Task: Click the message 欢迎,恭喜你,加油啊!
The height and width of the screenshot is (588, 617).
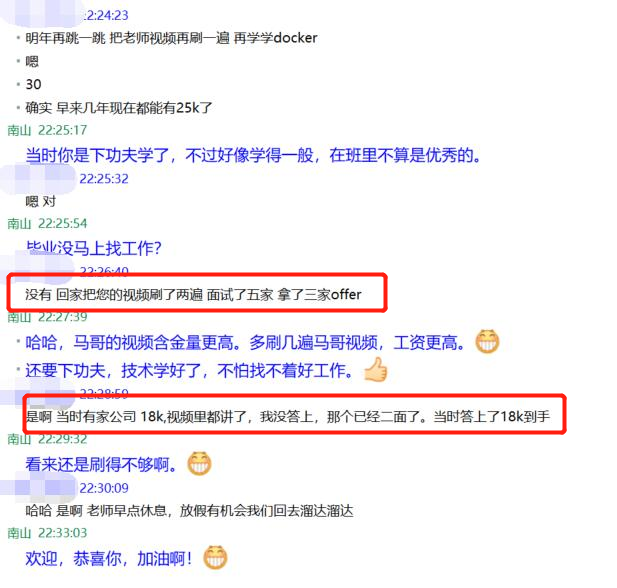Action: (x=109, y=558)
